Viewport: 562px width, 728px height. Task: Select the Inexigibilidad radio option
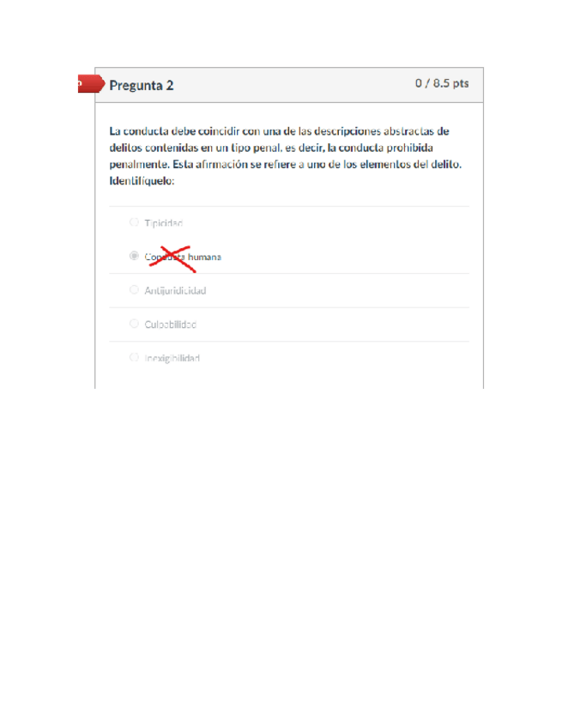coord(134,357)
